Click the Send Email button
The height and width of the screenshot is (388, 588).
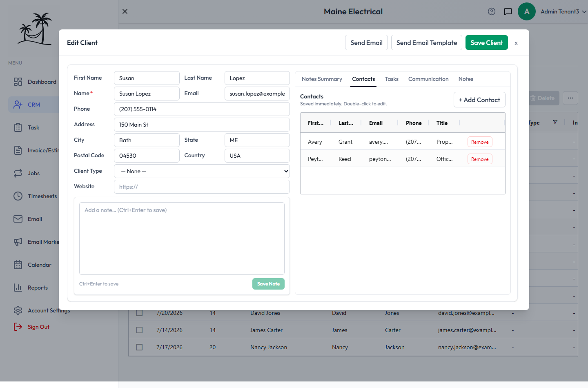click(x=366, y=42)
